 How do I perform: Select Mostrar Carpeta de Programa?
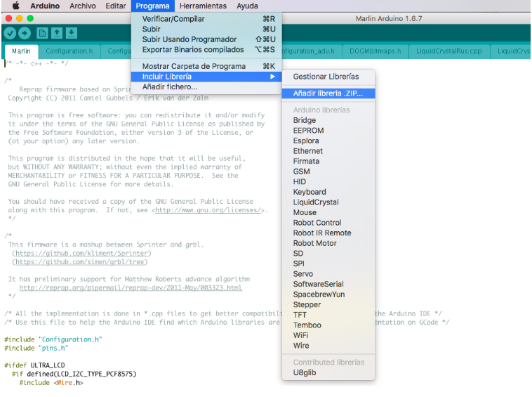click(206, 66)
